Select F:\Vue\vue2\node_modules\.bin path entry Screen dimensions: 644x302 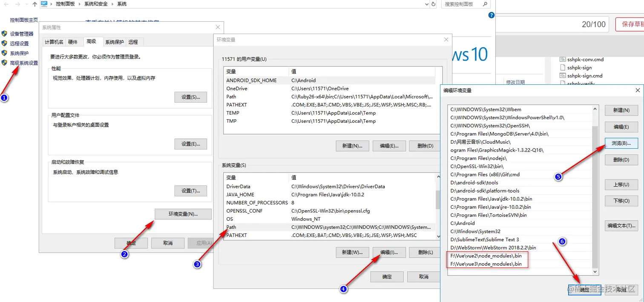[521, 256]
